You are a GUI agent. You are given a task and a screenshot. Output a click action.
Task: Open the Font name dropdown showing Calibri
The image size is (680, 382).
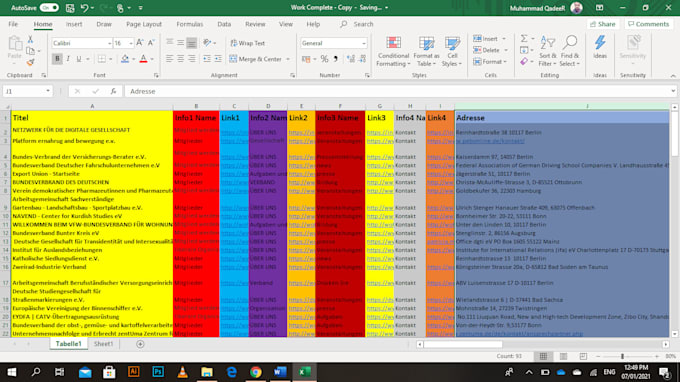click(109, 43)
